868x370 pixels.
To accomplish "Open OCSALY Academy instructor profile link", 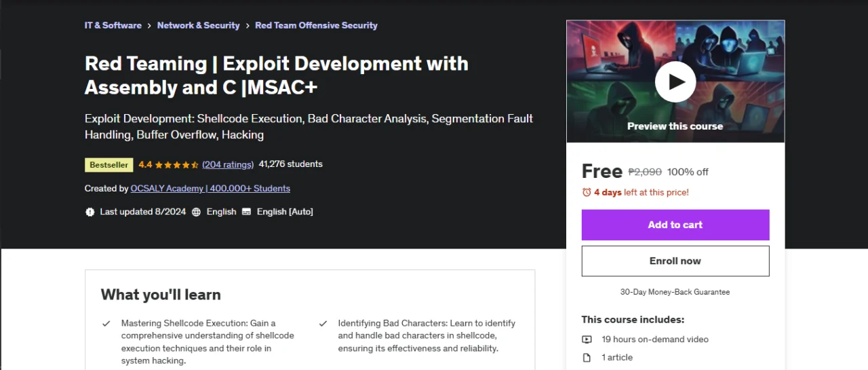I will (210, 188).
